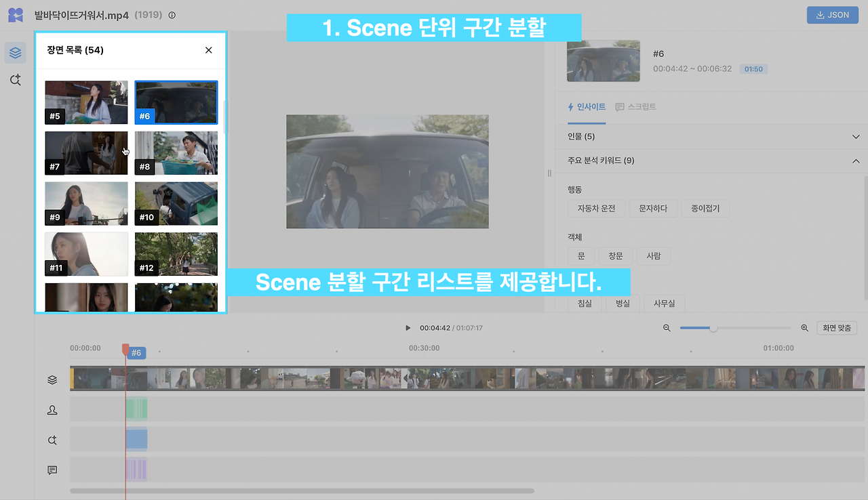
Task: Toggle the 자동차 운전 keyword chip
Action: pos(596,209)
